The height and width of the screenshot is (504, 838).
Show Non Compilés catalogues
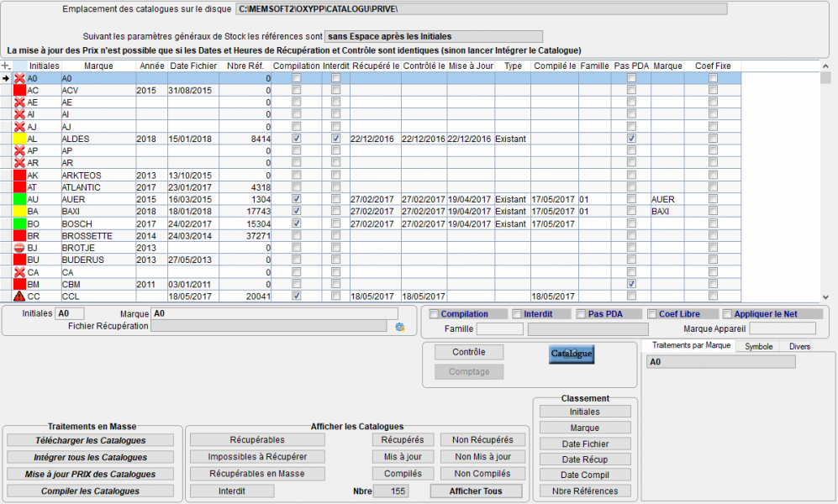(x=482, y=474)
